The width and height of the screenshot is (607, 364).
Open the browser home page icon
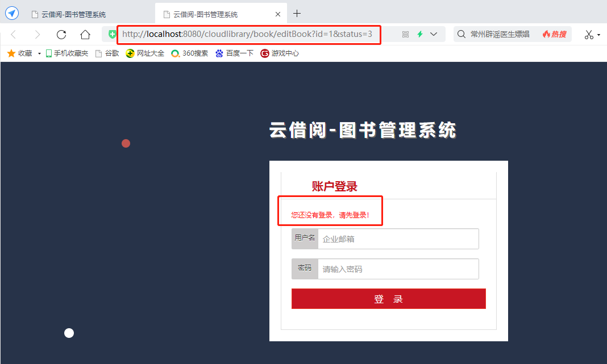tap(85, 35)
